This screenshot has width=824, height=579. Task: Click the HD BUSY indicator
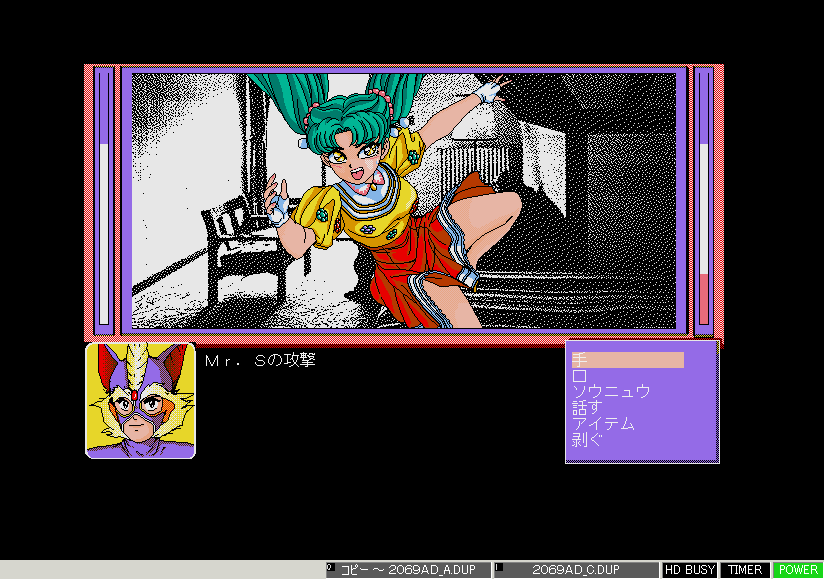coord(690,570)
